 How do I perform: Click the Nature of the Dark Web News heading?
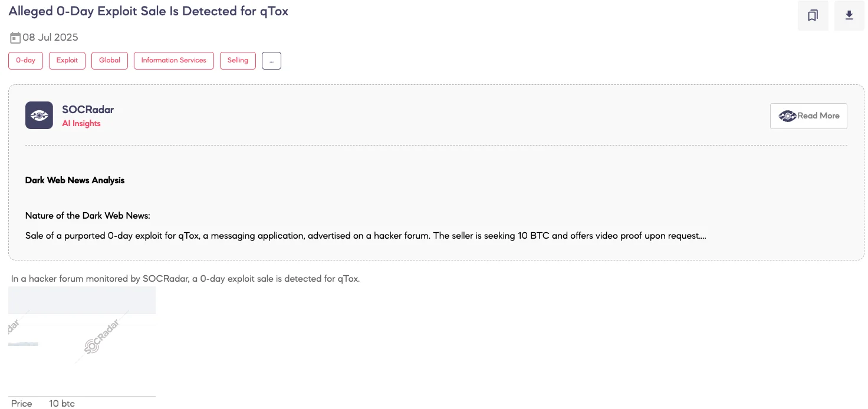tap(87, 216)
